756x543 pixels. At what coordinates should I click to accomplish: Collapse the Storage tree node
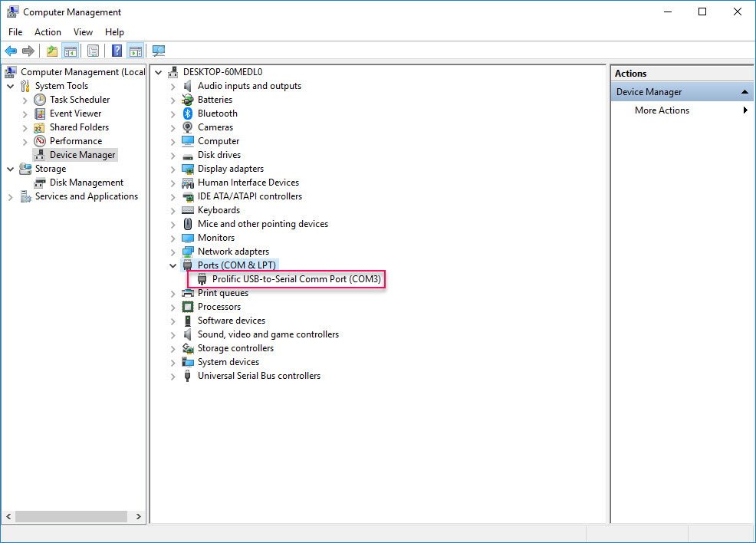coord(10,169)
